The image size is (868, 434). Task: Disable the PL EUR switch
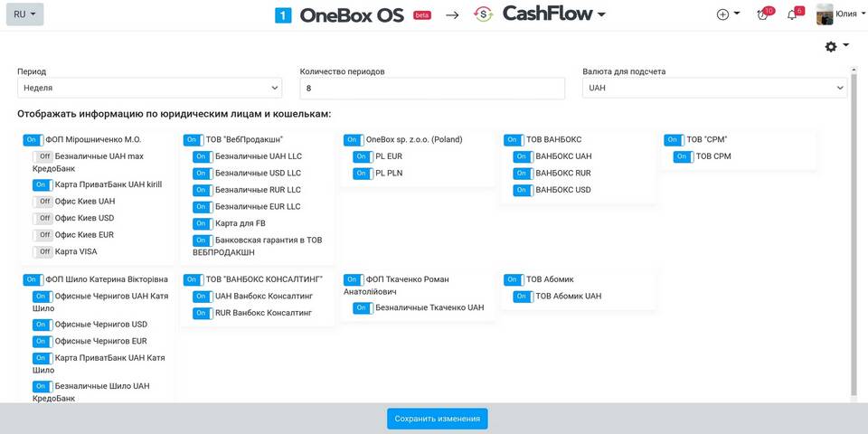click(x=363, y=156)
